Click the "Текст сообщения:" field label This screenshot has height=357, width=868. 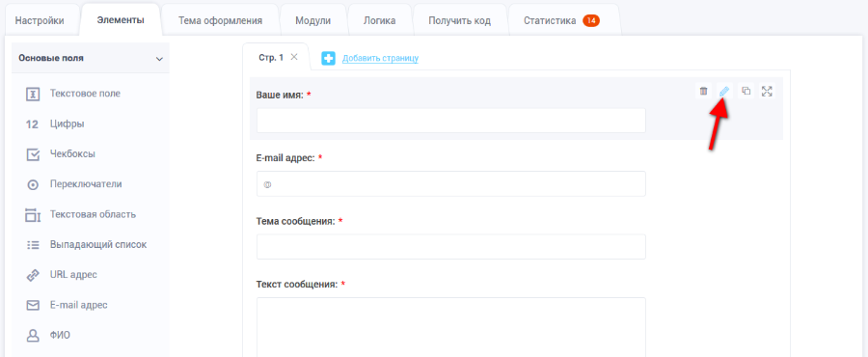pos(297,285)
